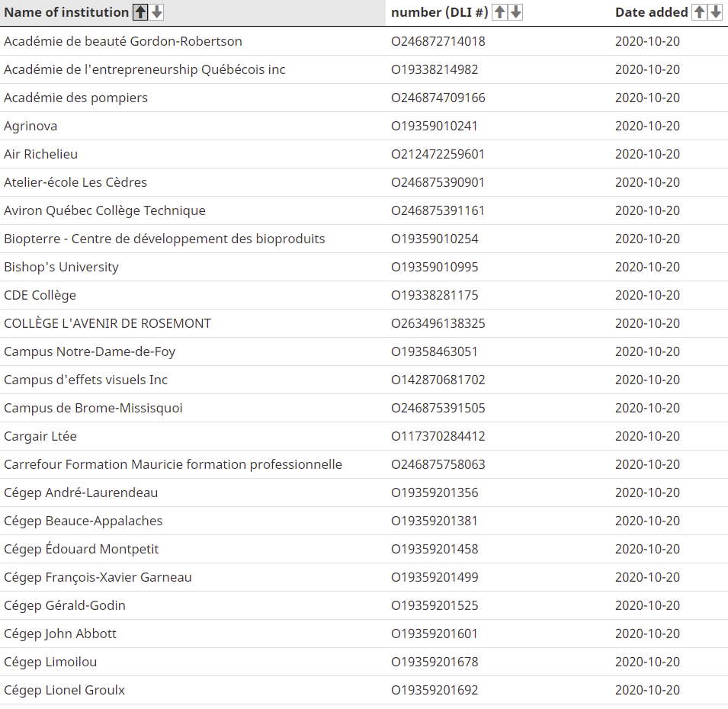Sort DLI number descending arrow
The image size is (728, 709).
click(x=516, y=12)
